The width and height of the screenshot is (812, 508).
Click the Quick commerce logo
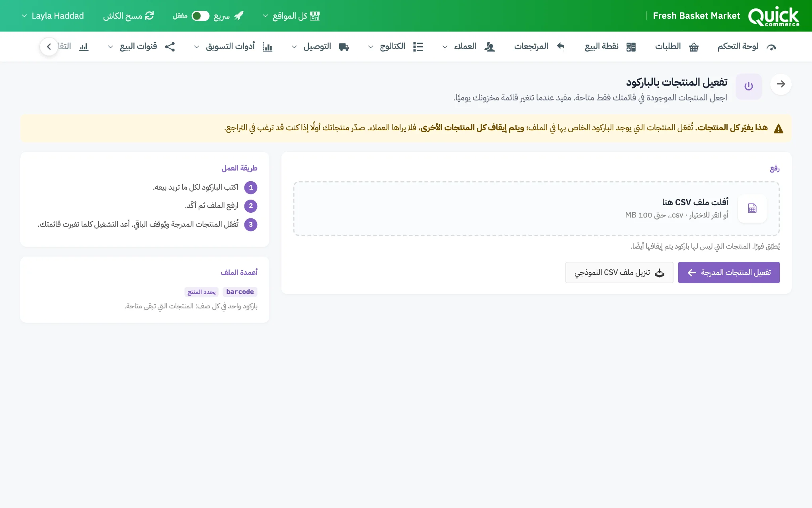(x=773, y=16)
